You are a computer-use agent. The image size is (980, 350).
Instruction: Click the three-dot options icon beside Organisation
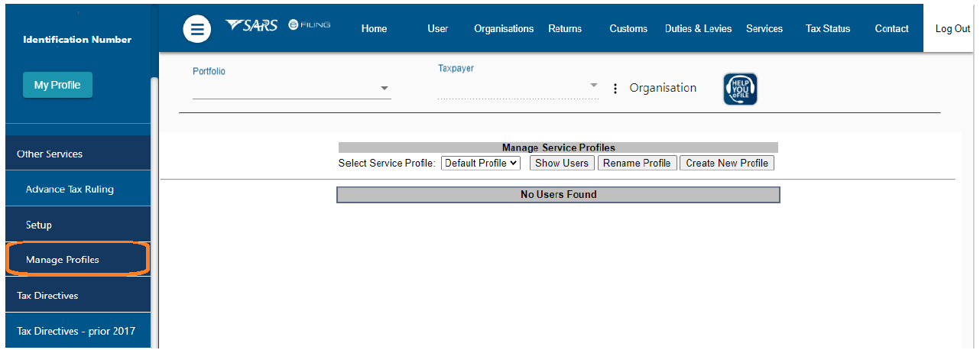click(x=615, y=89)
